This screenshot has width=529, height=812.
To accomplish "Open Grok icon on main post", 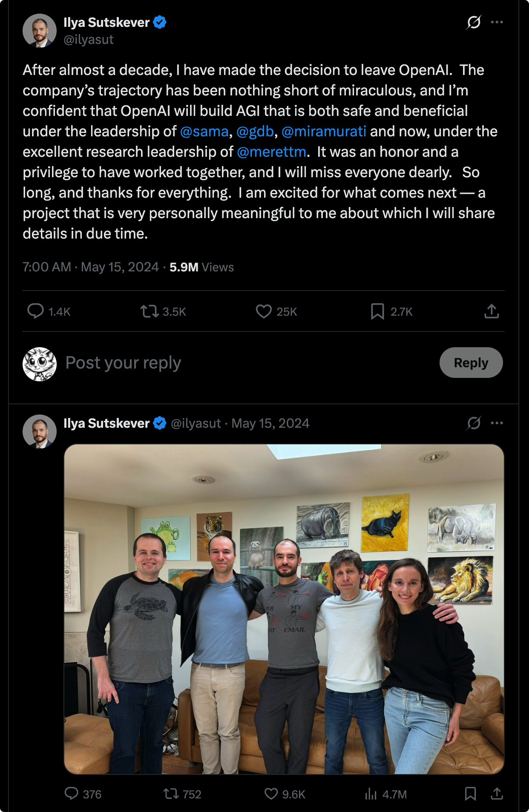I will [474, 22].
